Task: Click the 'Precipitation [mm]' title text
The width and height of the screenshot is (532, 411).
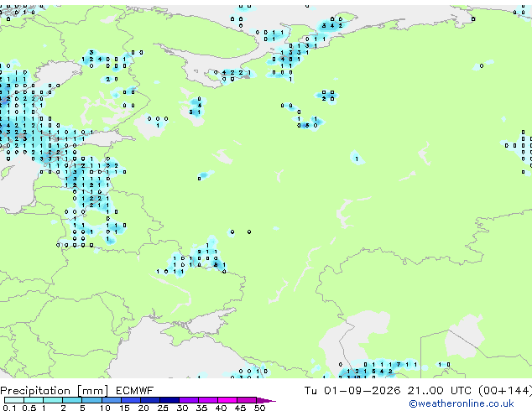Action: pyautogui.click(x=55, y=391)
